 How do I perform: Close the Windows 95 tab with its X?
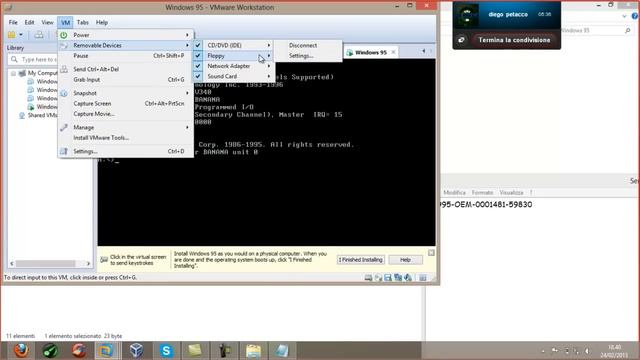[393, 52]
